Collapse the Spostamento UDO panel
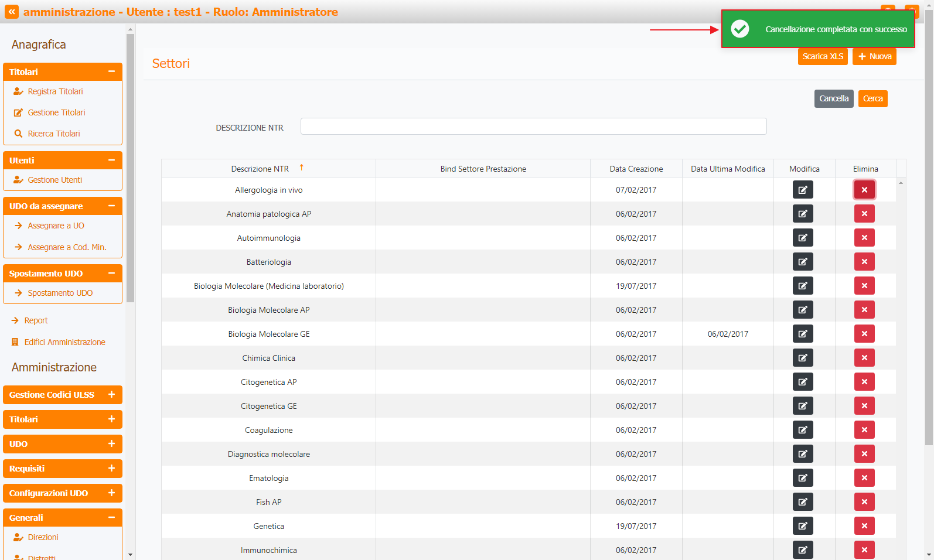Image resolution: width=934 pixels, height=560 pixels. [x=111, y=274]
